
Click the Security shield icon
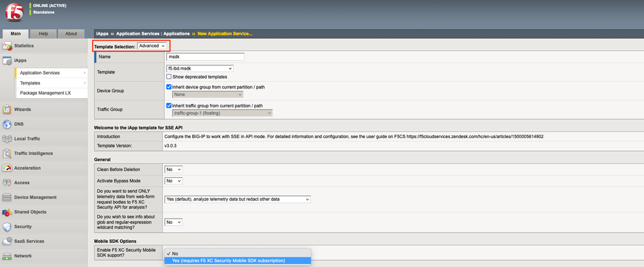[x=7, y=227]
